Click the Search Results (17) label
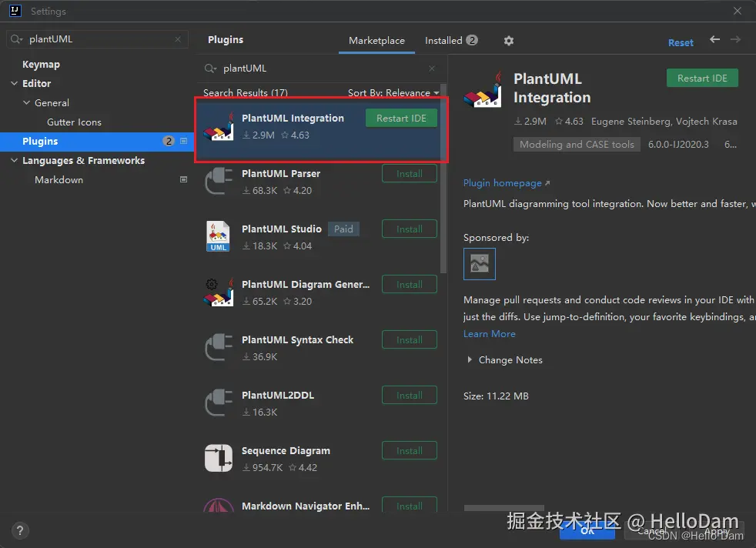The height and width of the screenshot is (548, 756). 245,92
